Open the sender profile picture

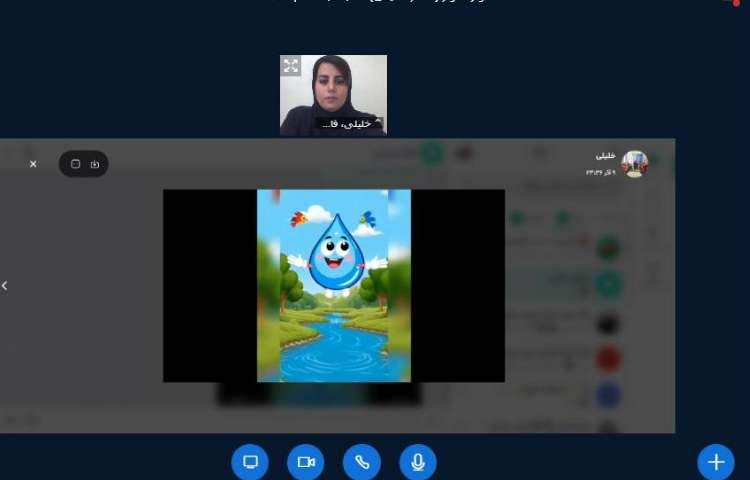(x=634, y=164)
